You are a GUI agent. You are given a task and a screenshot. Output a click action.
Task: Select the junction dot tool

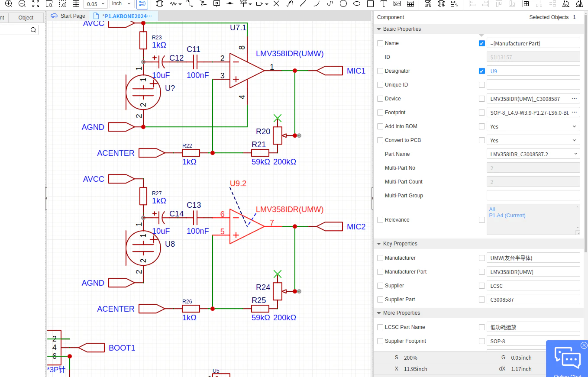230,4
